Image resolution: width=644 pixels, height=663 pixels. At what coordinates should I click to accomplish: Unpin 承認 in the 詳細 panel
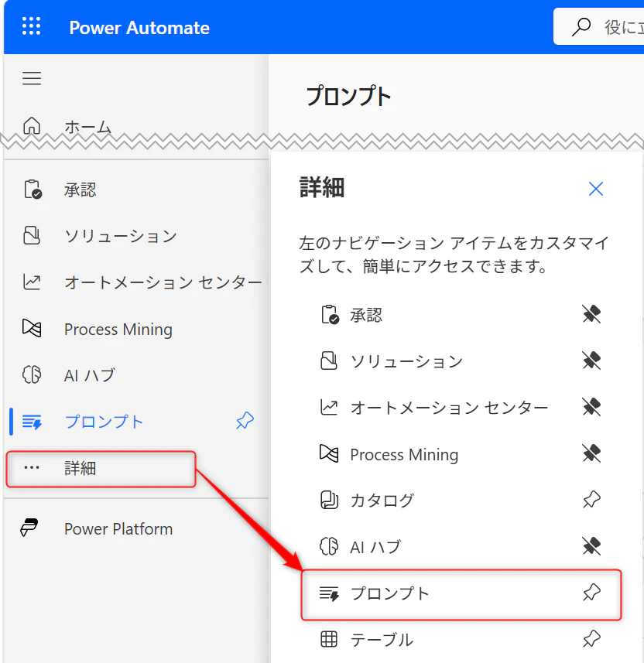(591, 314)
